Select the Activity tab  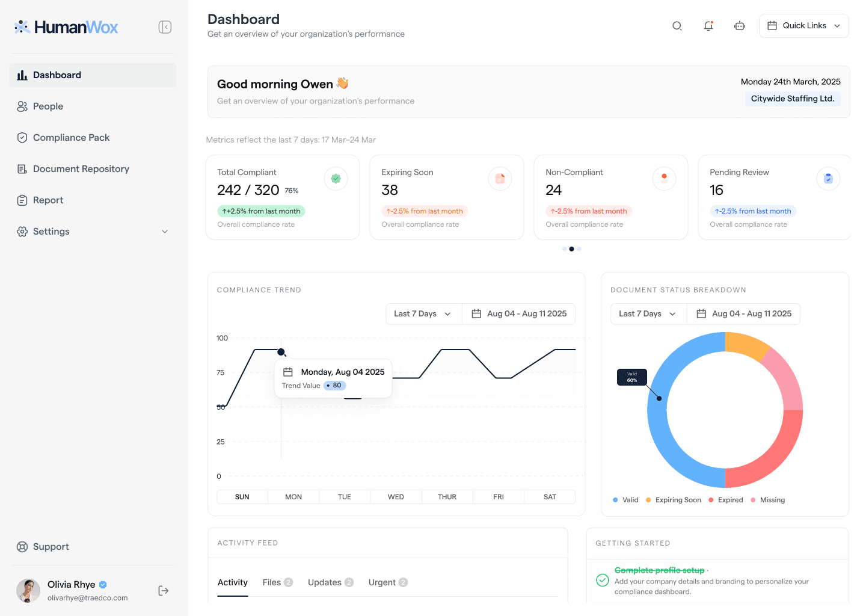point(233,582)
